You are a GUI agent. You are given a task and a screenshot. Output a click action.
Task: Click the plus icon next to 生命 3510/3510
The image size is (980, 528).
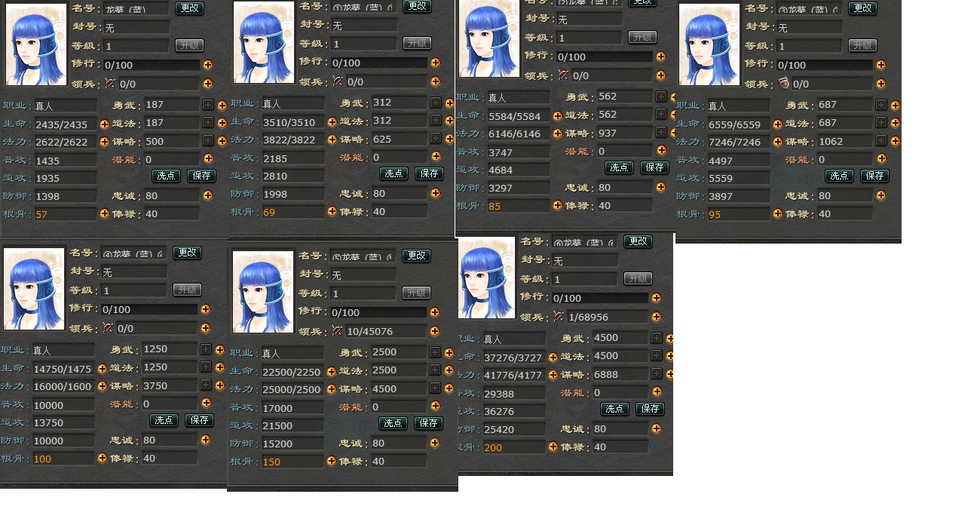pos(332,121)
